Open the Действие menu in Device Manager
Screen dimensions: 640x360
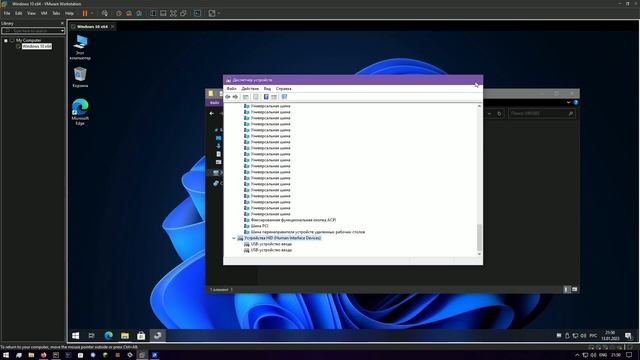[250, 89]
